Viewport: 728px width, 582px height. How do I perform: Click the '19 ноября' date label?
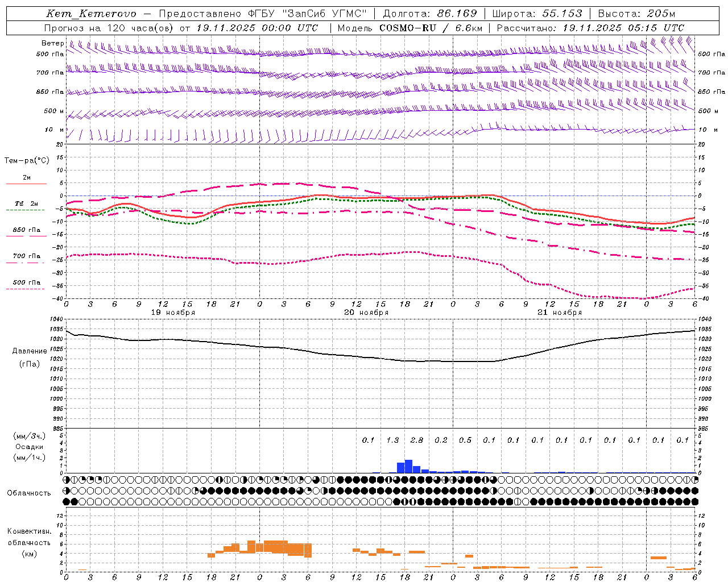[173, 313]
